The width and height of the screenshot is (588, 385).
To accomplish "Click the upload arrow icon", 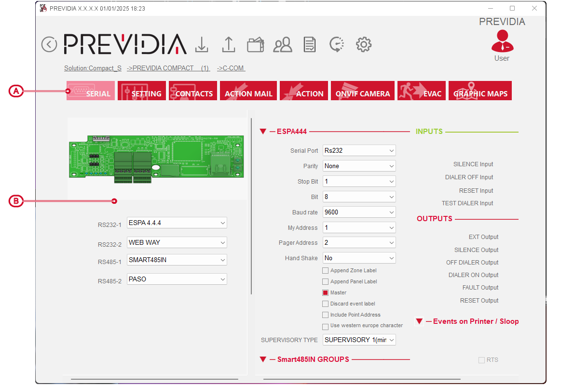I will 228,44.
